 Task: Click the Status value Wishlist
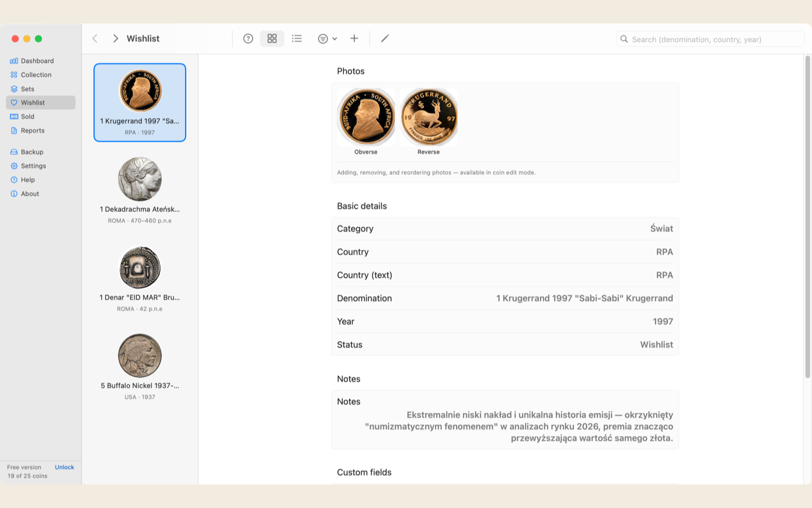click(x=657, y=345)
